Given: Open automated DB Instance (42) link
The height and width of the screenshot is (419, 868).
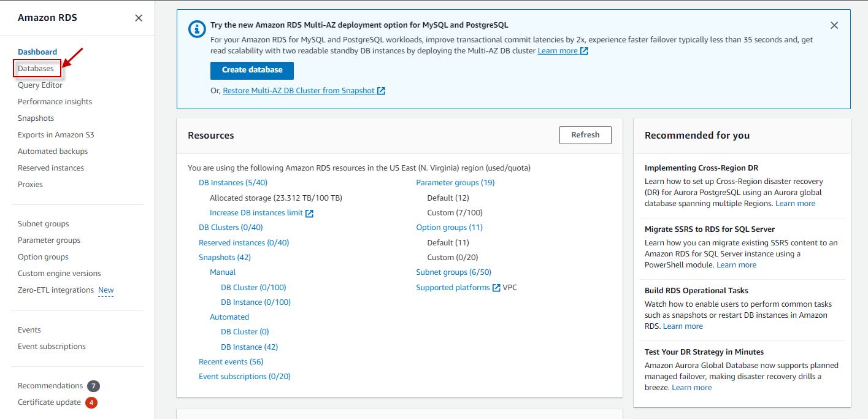Looking at the screenshot, I should coord(249,347).
